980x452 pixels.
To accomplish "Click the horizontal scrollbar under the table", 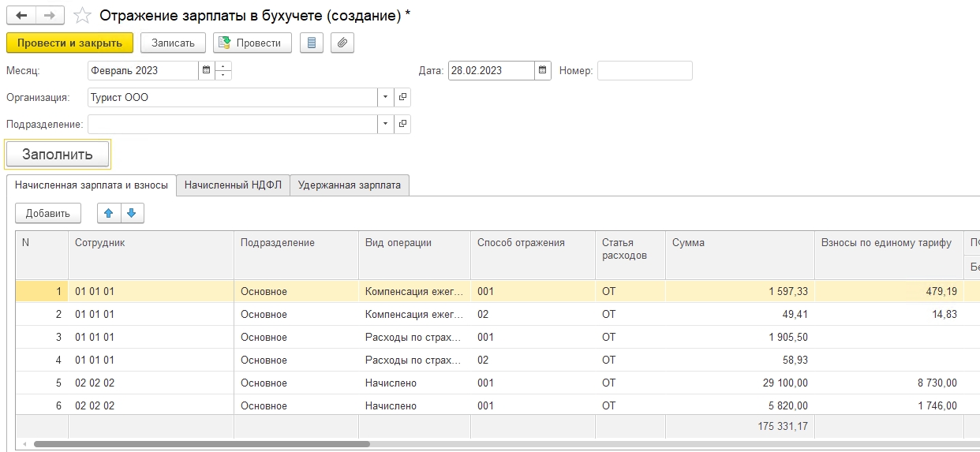I will (x=201, y=445).
